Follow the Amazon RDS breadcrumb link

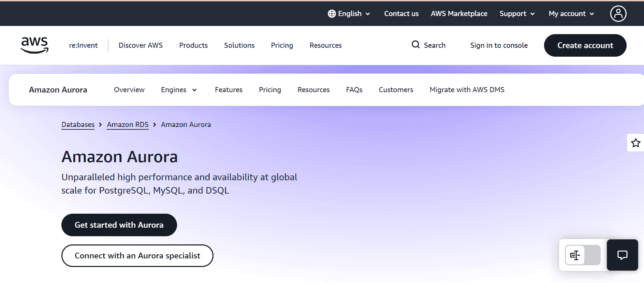coord(128,125)
